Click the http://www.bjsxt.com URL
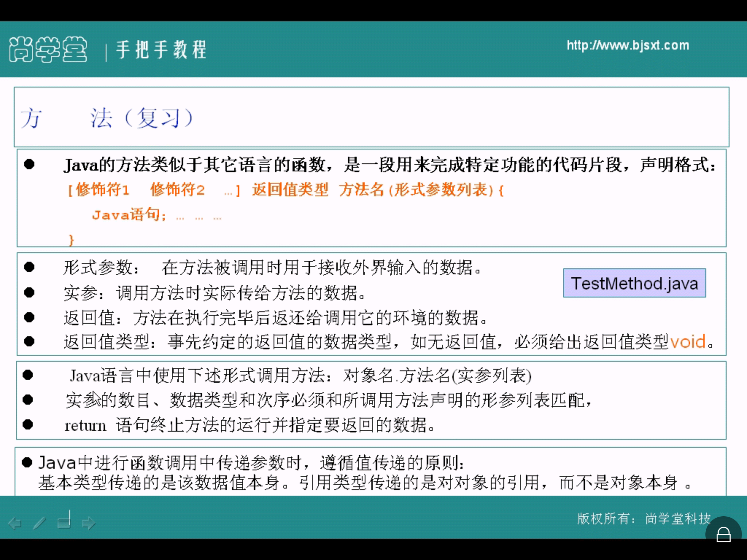The height and width of the screenshot is (560, 747). (x=628, y=45)
